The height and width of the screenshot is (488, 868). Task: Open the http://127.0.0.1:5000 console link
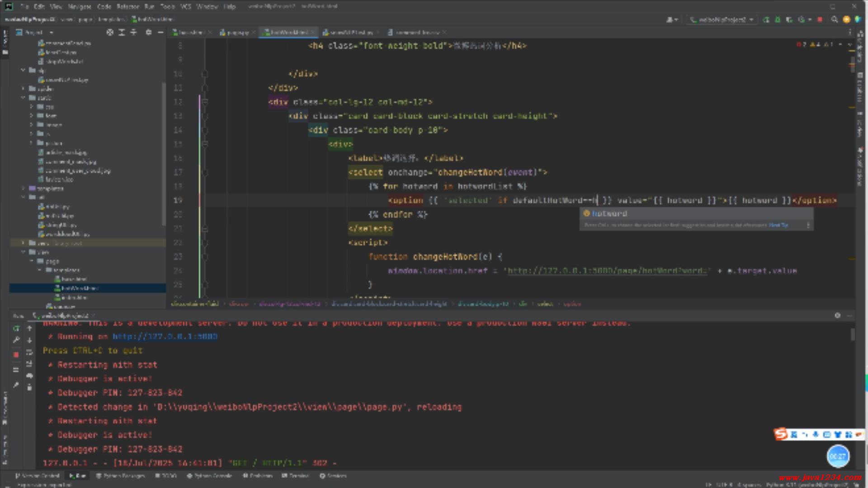coord(165,337)
